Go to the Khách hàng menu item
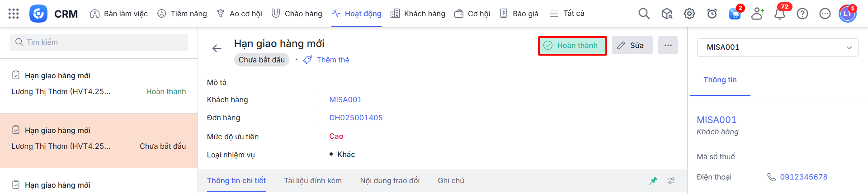The image size is (868, 194). click(418, 14)
